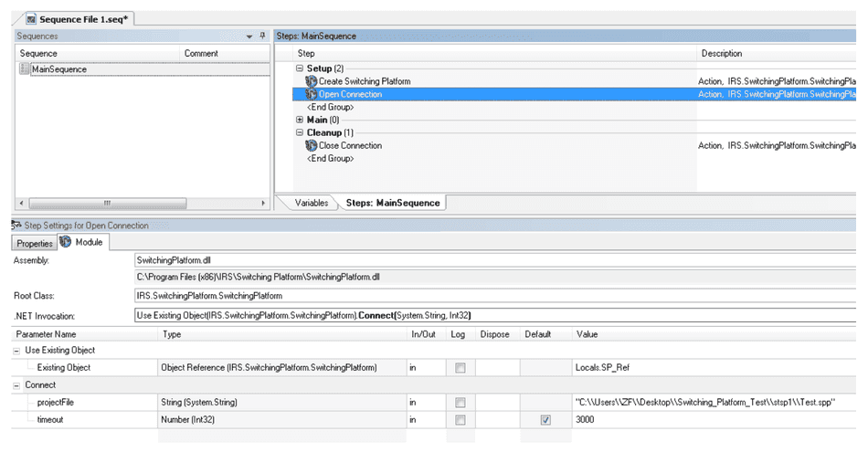This screenshot has height=452, width=868.
Task: Open the Sequences pane dropdown arrow
Action: [x=249, y=36]
